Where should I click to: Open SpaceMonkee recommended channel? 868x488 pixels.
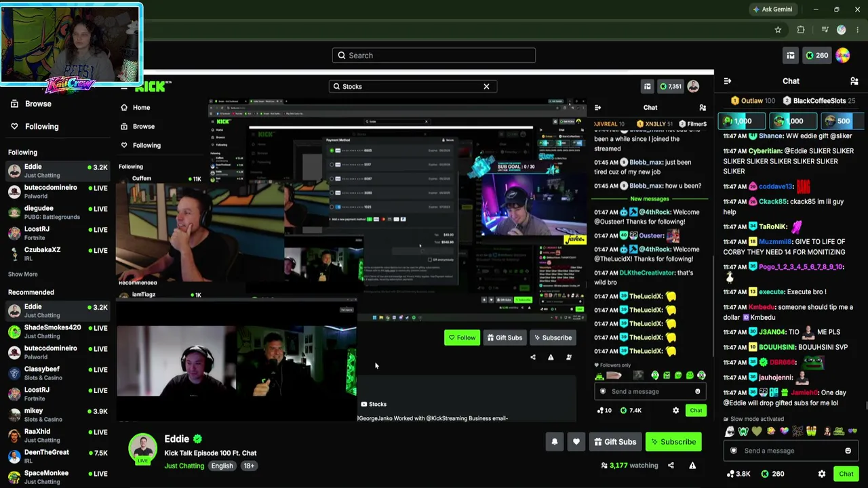[58, 477]
